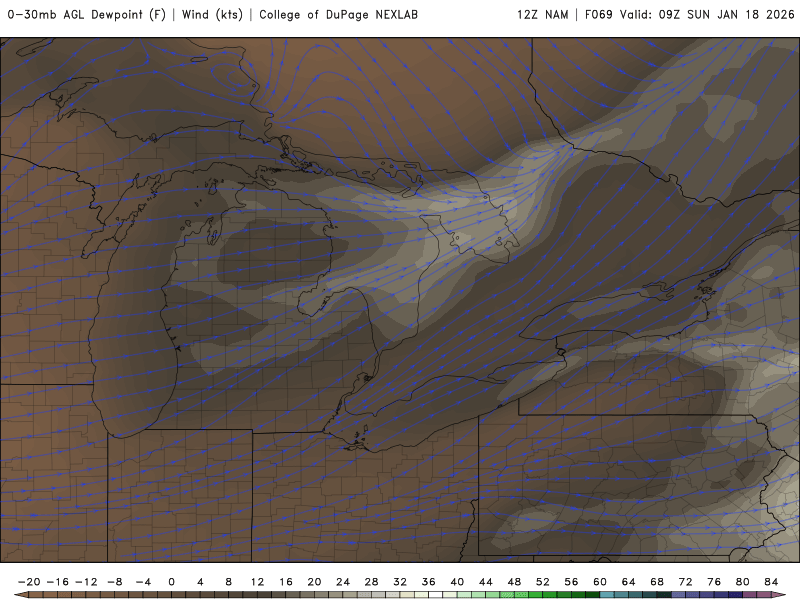Click the "64" color scale label
Screen dimensions: 800x600
click(629, 582)
